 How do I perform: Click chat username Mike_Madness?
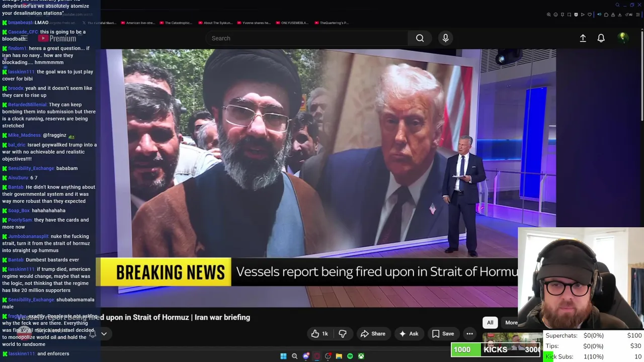pos(24,135)
